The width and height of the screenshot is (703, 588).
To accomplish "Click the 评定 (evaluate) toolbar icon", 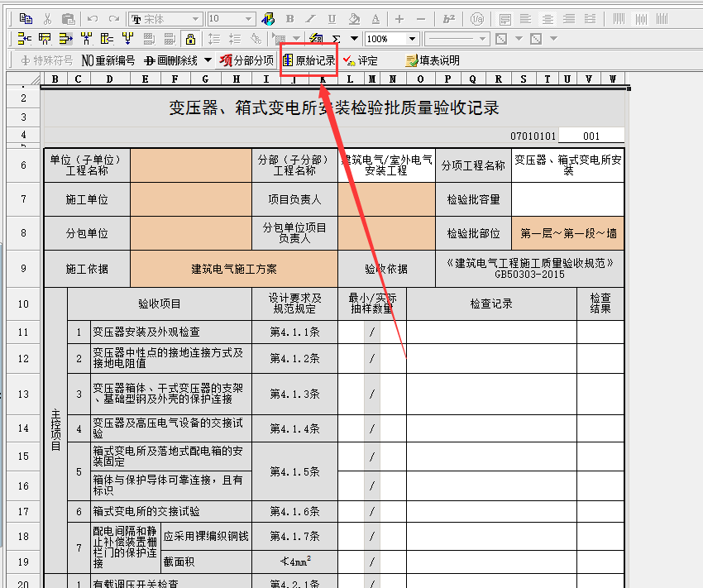I will (x=361, y=60).
